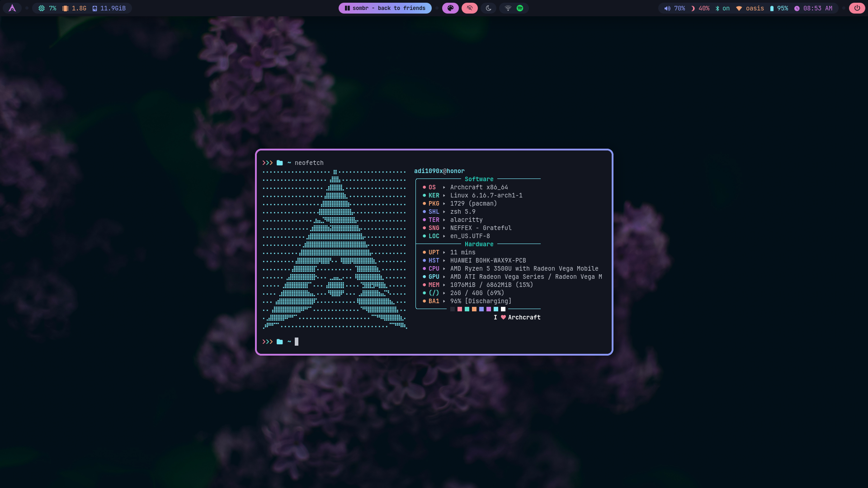Click the 1.8G memory usage module
The image size is (868, 488).
(x=75, y=8)
